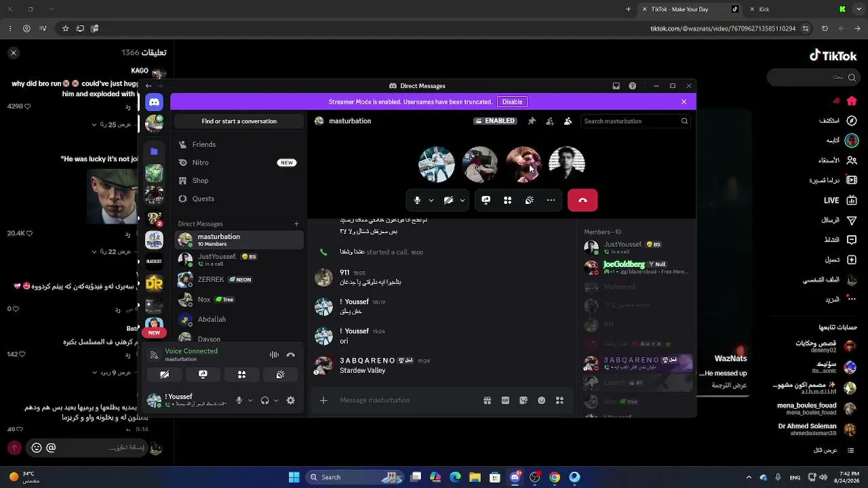Viewport: 868px width, 488px height.
Task: Bookmark the page with the star icon
Action: click(x=65, y=28)
